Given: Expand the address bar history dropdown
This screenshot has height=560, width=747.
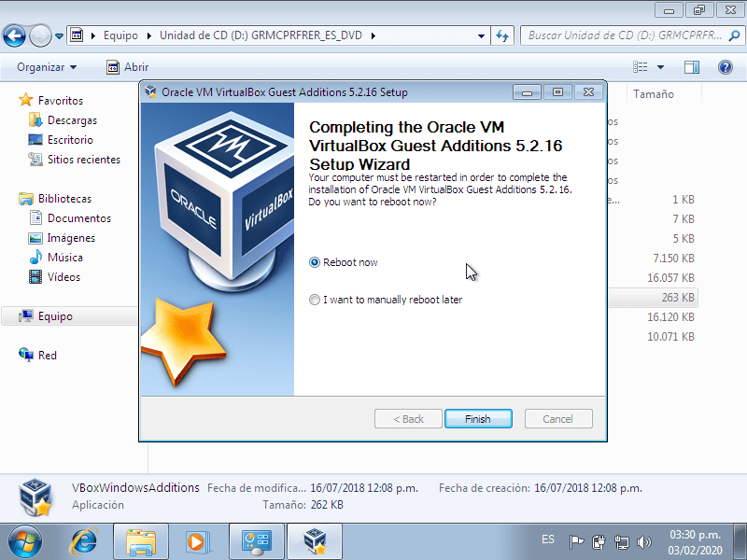Looking at the screenshot, I should [x=482, y=36].
